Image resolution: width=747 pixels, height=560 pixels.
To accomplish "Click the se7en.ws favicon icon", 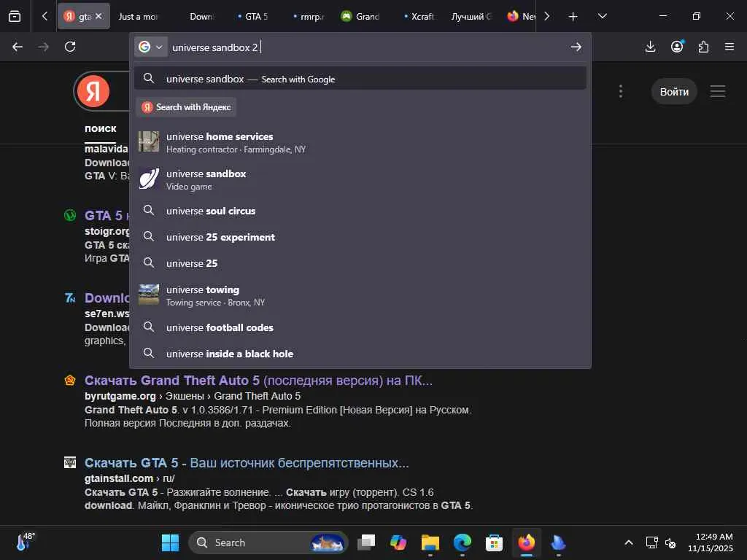I will coord(70,298).
